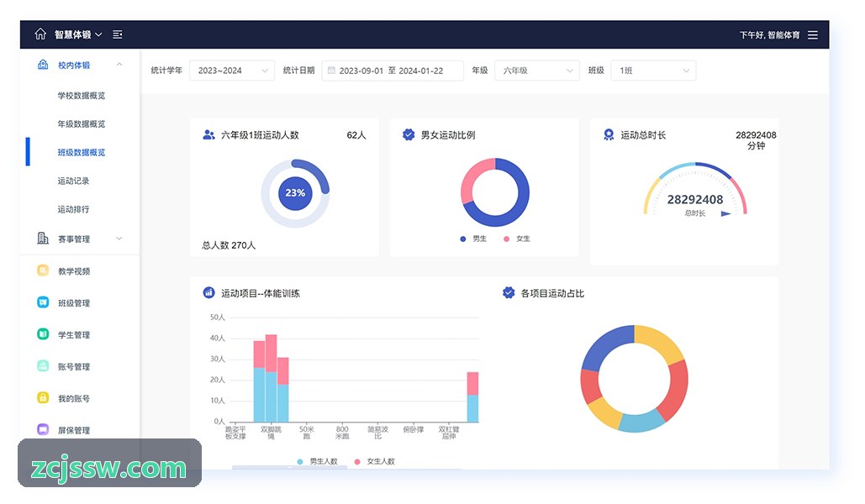Go to 运动排行 page
The height and width of the screenshot is (504, 865).
[x=73, y=209]
